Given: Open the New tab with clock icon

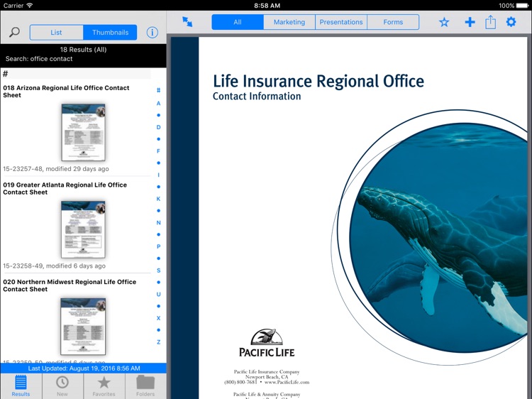Looking at the screenshot, I should 62,386.
